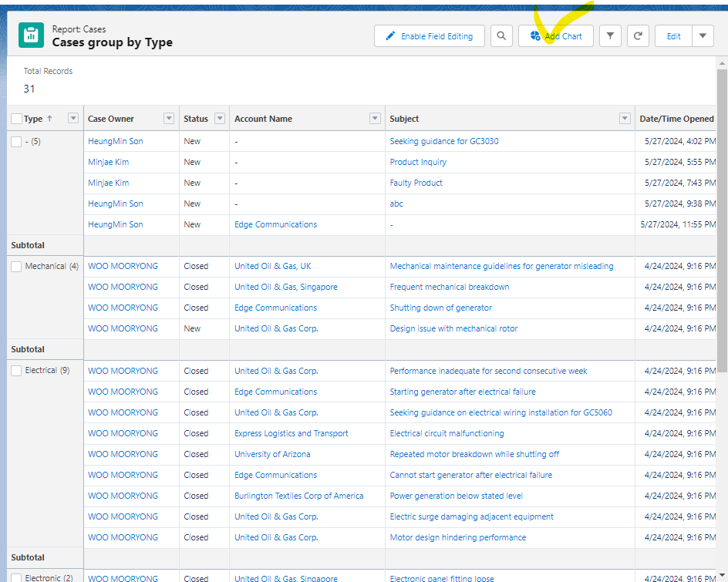Open Repeated motor breakdown while shutting off case
The width and height of the screenshot is (728, 582).
point(474,454)
